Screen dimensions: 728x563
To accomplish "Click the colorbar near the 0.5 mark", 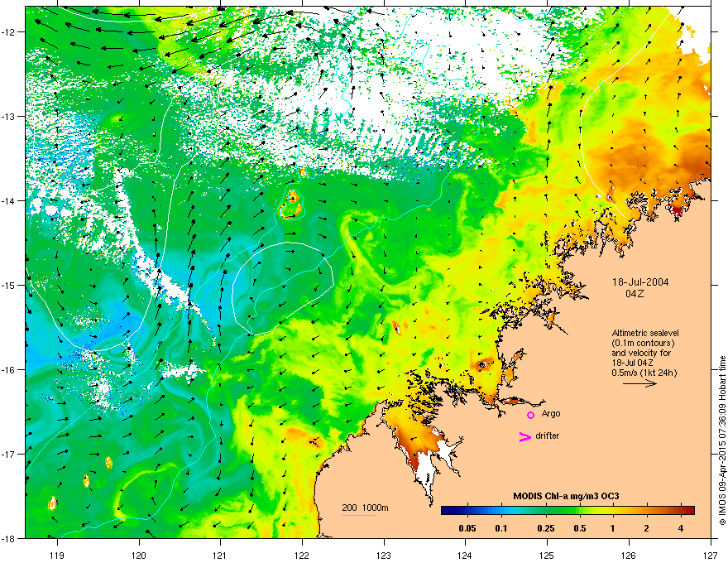I will click(x=579, y=511).
